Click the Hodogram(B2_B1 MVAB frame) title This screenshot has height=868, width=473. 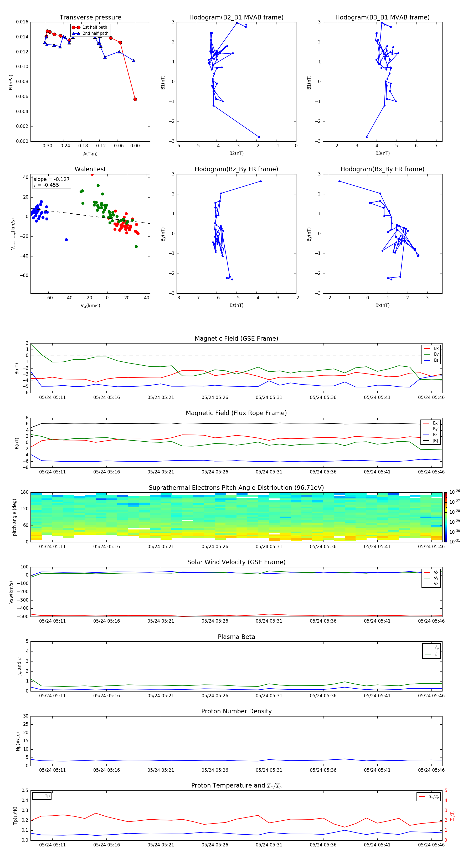tap(236, 17)
